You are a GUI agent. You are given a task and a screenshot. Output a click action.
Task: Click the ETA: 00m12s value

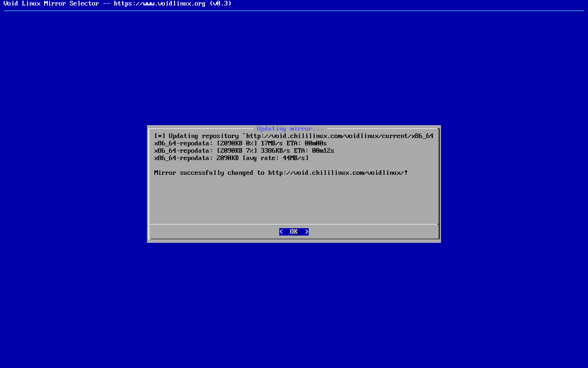tap(314, 151)
